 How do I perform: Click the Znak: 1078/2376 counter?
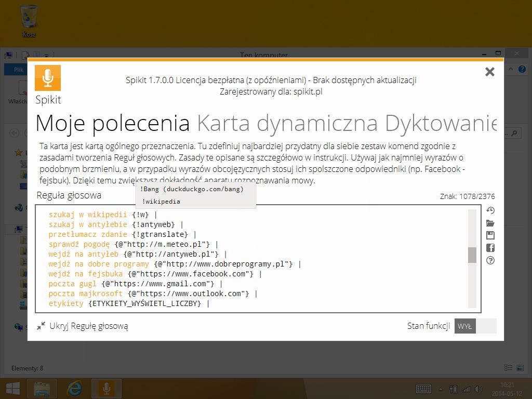tap(467, 196)
